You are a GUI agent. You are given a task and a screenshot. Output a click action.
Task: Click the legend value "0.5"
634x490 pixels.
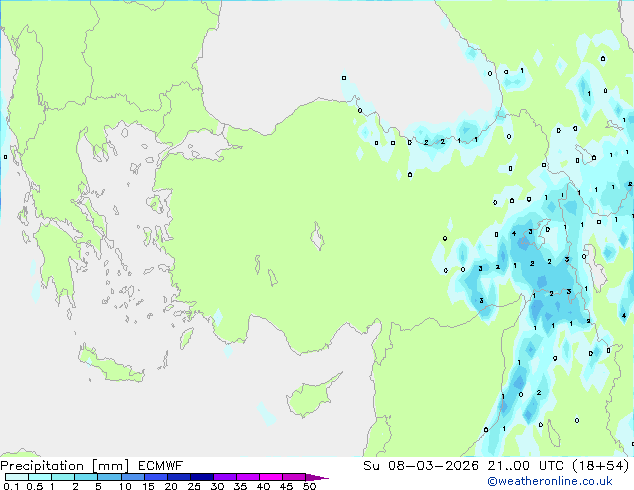tap(35, 486)
